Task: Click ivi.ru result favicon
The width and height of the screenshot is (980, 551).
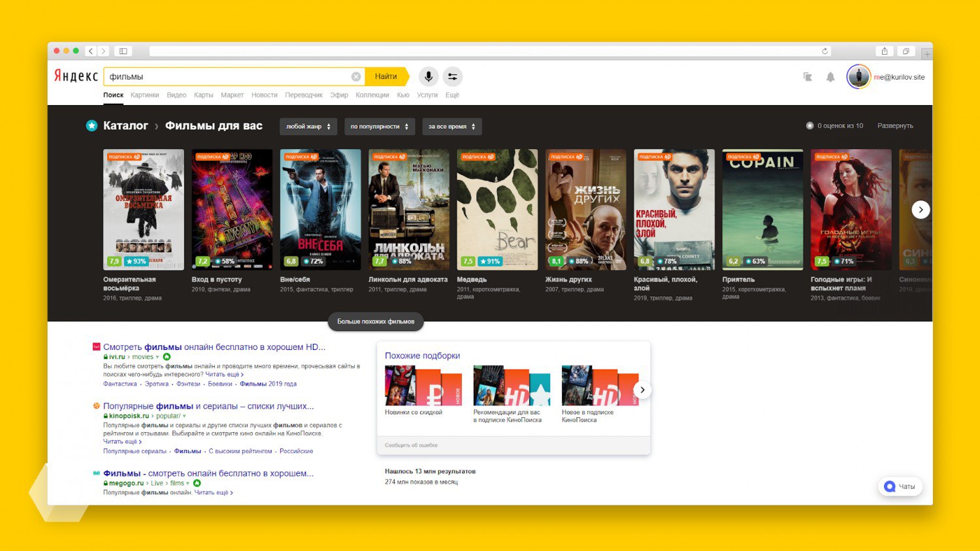Action: [96, 347]
